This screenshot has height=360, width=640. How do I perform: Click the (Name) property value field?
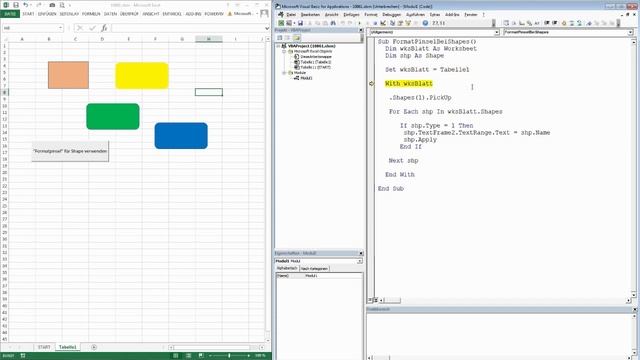(x=333, y=276)
